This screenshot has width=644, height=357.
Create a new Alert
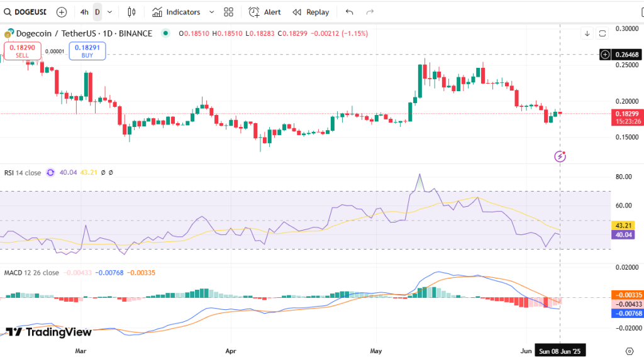coord(265,13)
